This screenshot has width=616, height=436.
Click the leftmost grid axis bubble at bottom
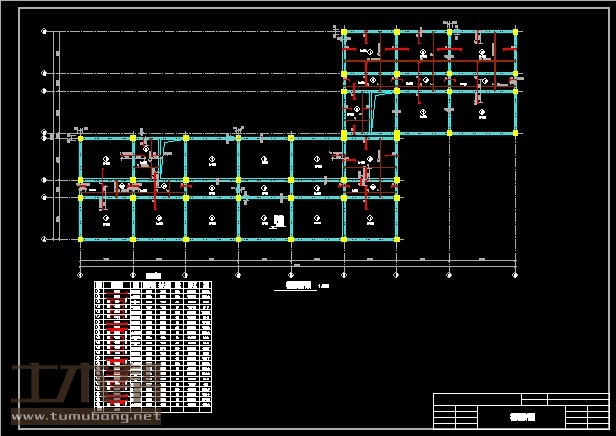80,273
